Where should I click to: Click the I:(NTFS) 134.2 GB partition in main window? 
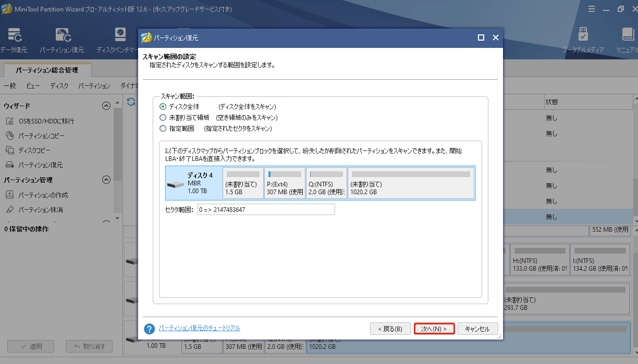coord(600,259)
